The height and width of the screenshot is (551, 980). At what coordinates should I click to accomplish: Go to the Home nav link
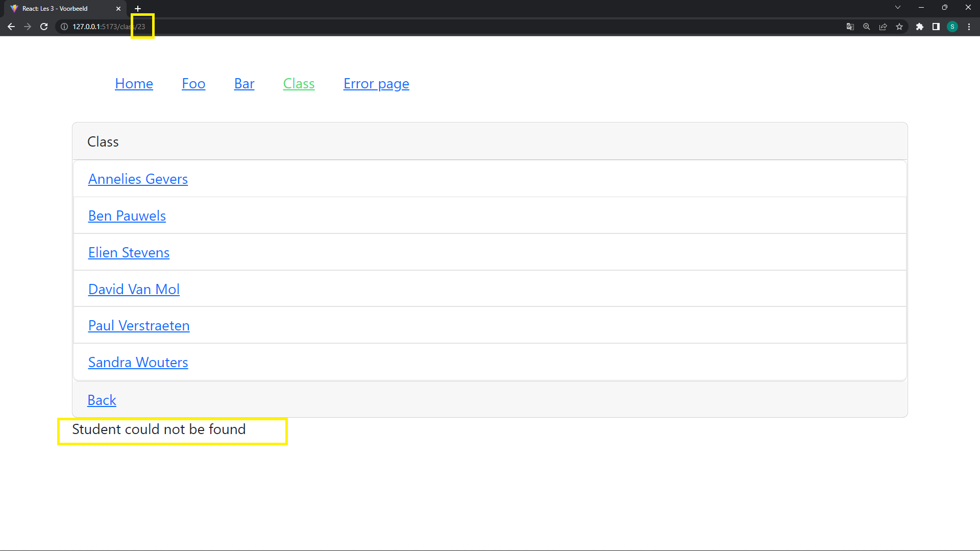[134, 84]
